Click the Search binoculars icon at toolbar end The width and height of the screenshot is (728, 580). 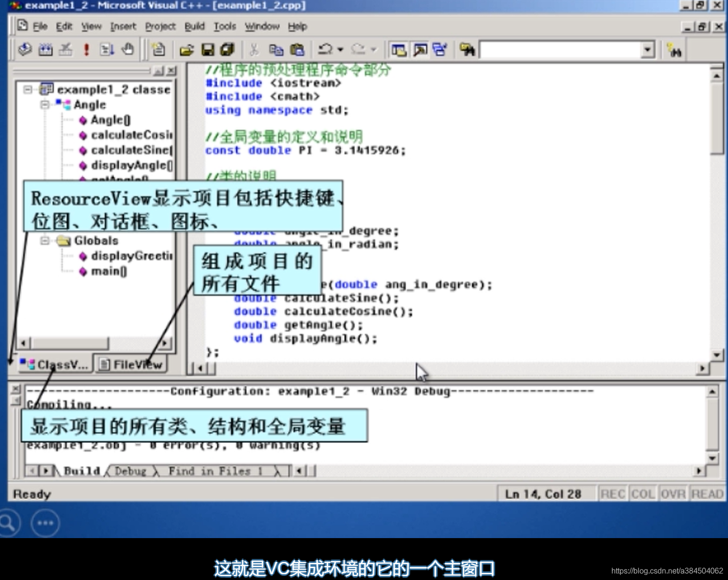click(x=674, y=50)
